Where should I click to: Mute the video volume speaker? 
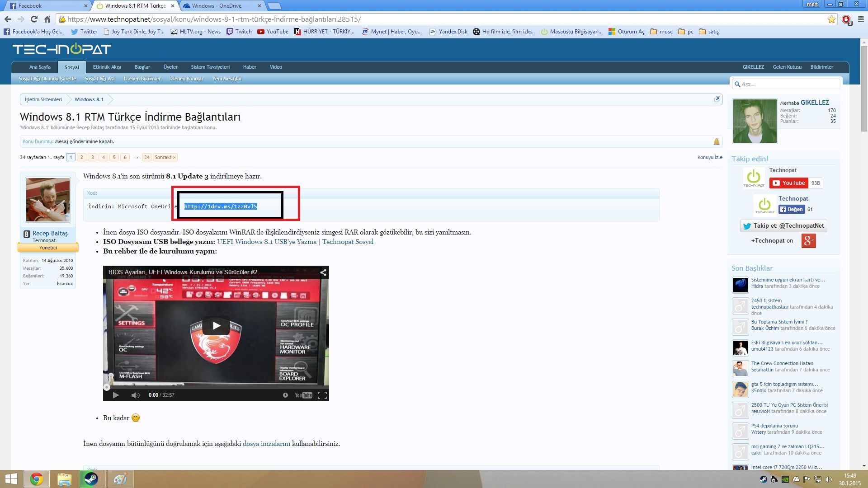point(135,395)
